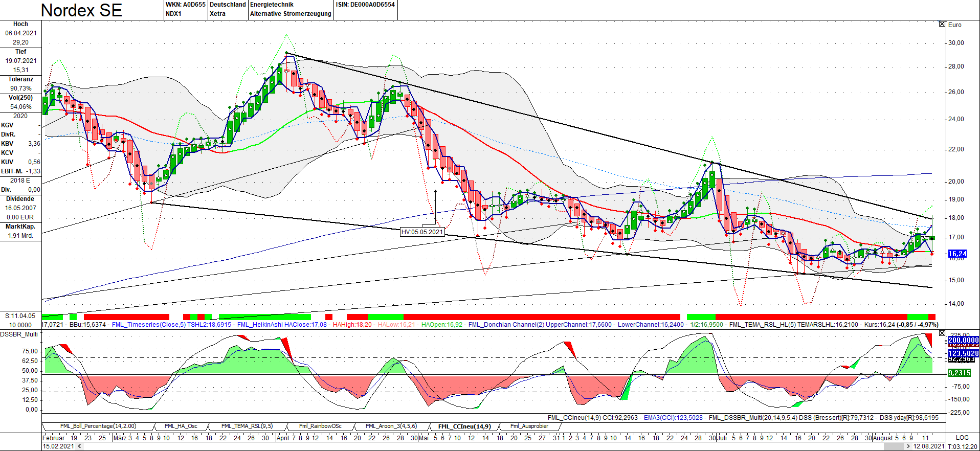Viewport: 980px width, 451px height.
Task: Click the high date 06.04.2021
Action: tap(21, 33)
